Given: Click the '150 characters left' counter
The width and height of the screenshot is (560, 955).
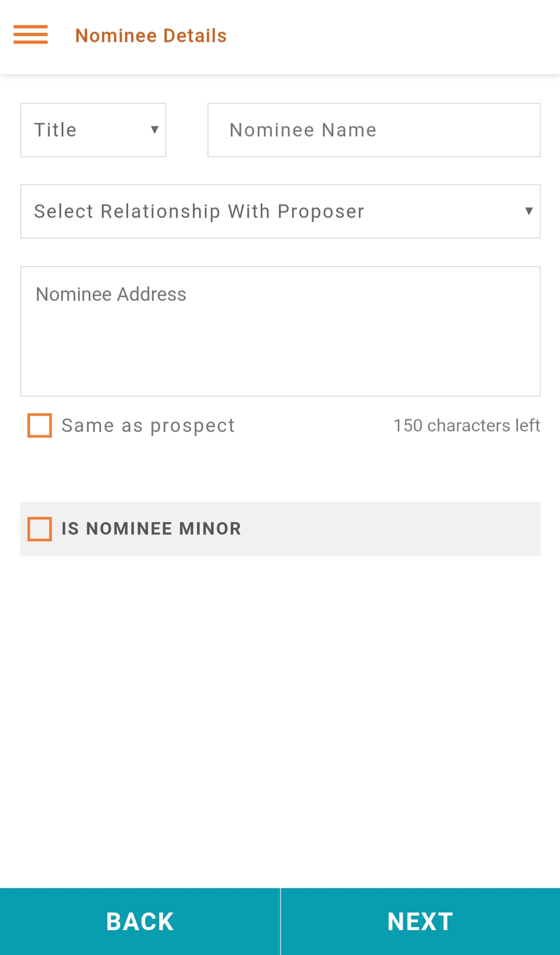Looking at the screenshot, I should pyautogui.click(x=467, y=426).
